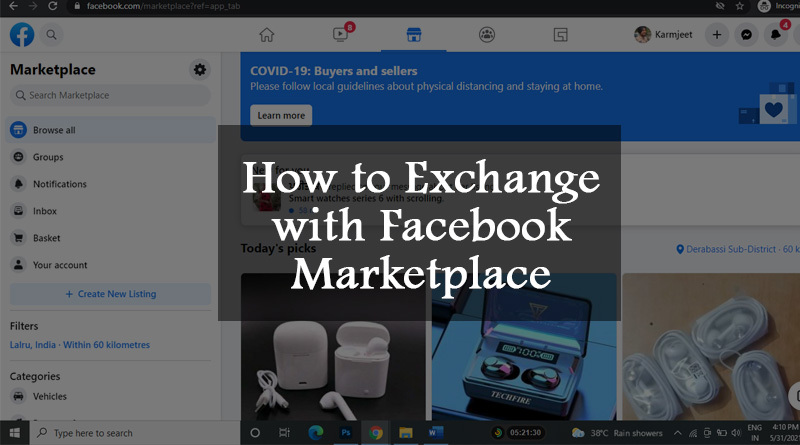Click browser back arrow

14,6
